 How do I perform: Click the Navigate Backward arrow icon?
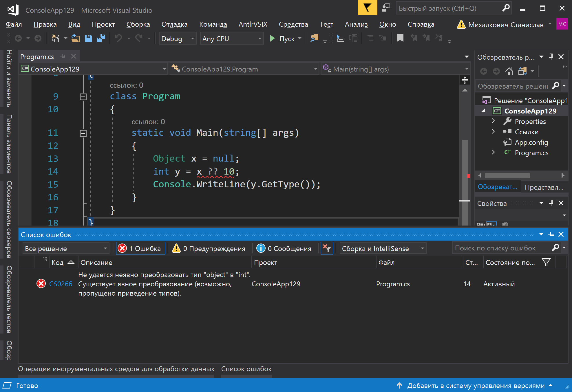19,38
